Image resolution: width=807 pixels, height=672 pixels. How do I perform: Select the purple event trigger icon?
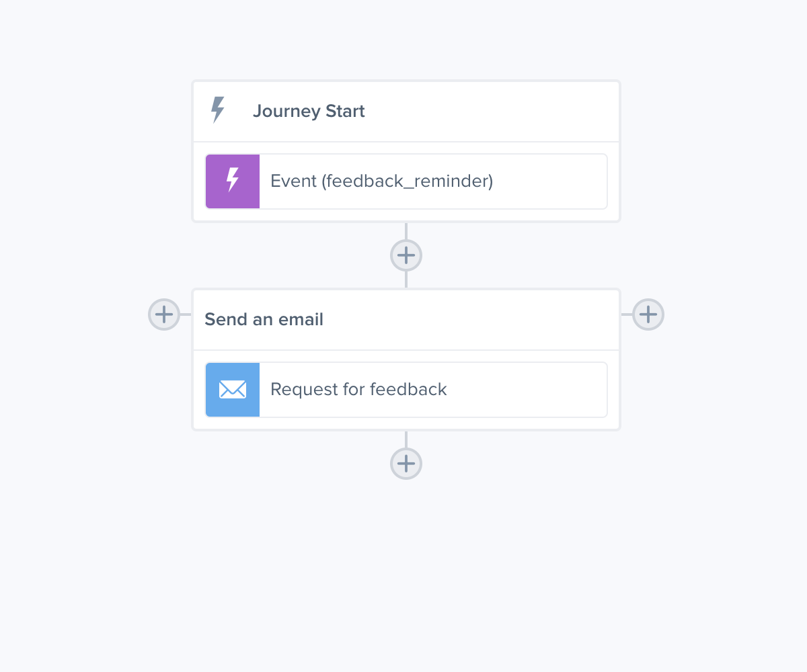point(233,181)
